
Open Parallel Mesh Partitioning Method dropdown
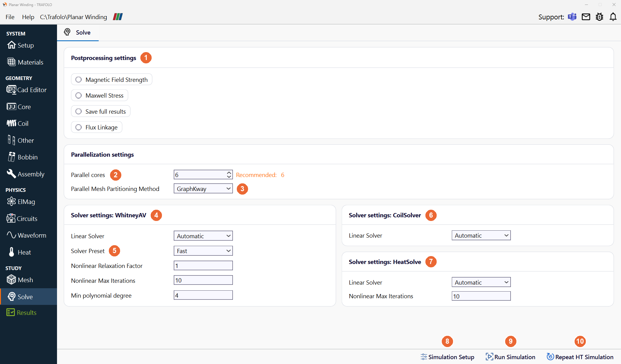tap(203, 189)
